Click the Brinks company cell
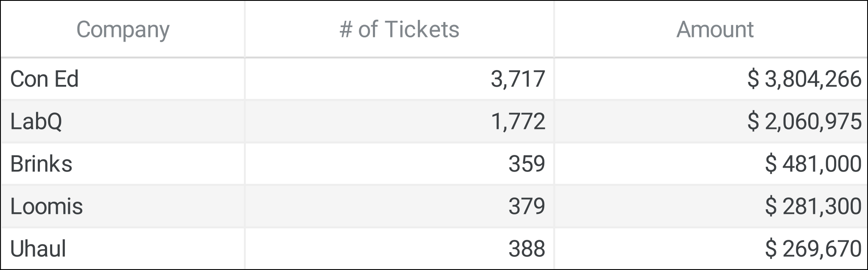The image size is (868, 270). click(41, 164)
